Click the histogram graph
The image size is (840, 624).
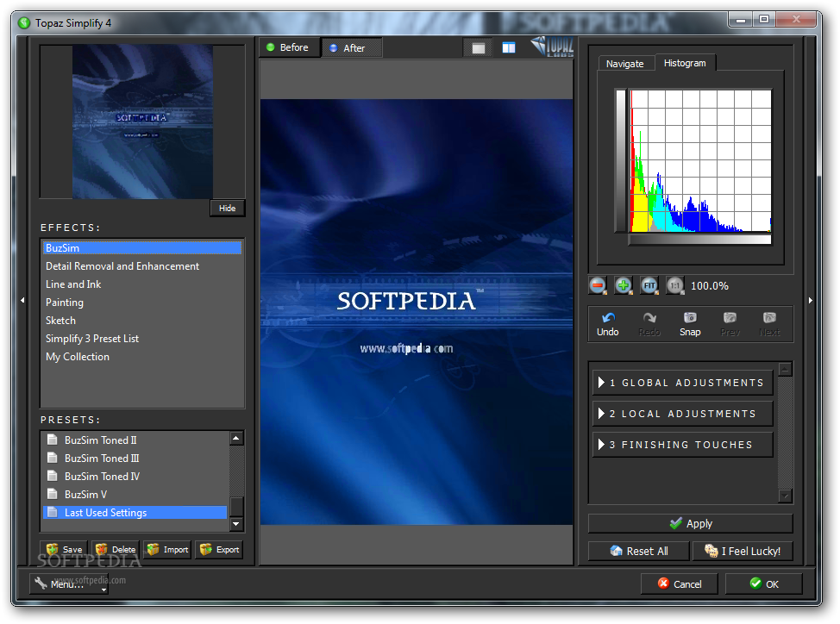[x=700, y=160]
